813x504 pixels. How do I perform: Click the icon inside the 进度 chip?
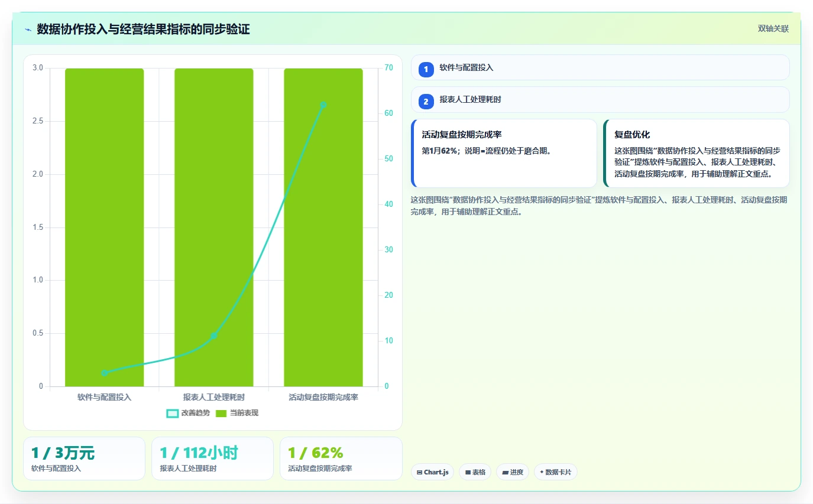coord(505,473)
